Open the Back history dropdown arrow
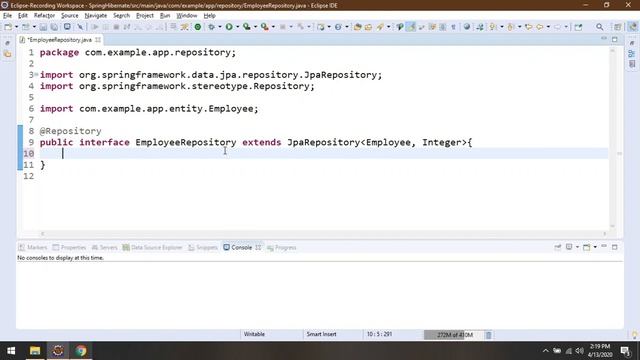The width and height of the screenshot is (640, 360). [x=548, y=27]
